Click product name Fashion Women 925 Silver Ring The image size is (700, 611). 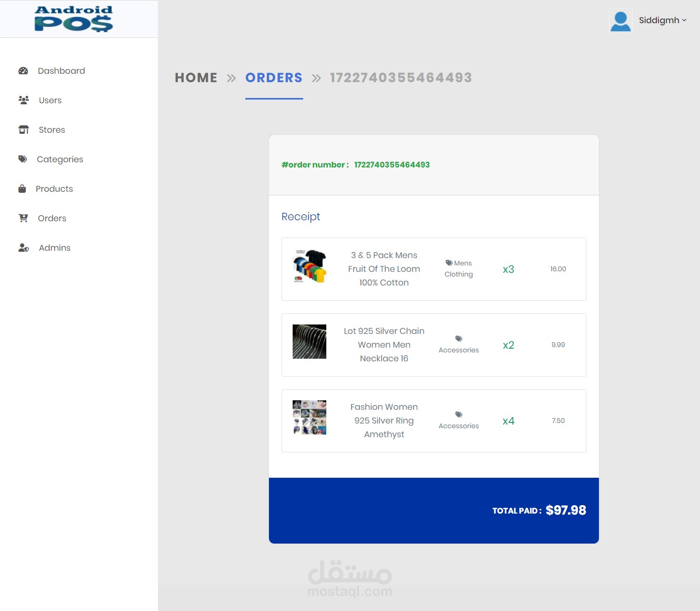tap(384, 420)
